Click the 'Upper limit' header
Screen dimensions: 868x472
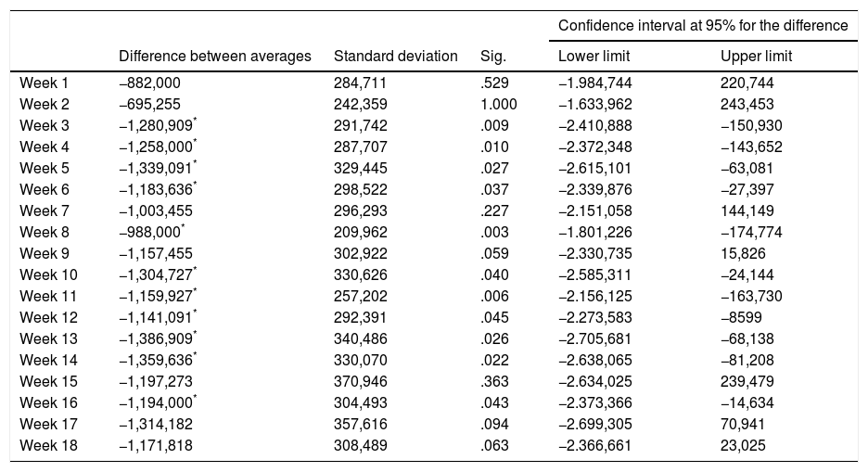coord(756,57)
